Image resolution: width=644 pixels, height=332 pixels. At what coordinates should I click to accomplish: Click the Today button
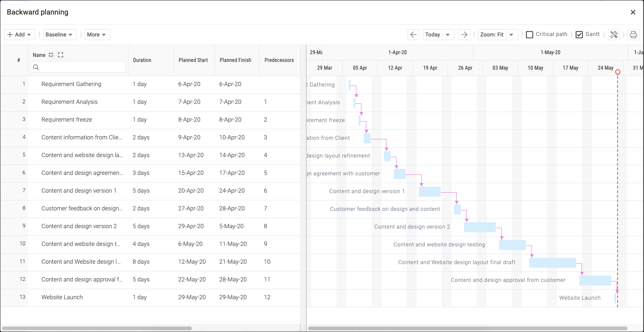point(433,35)
